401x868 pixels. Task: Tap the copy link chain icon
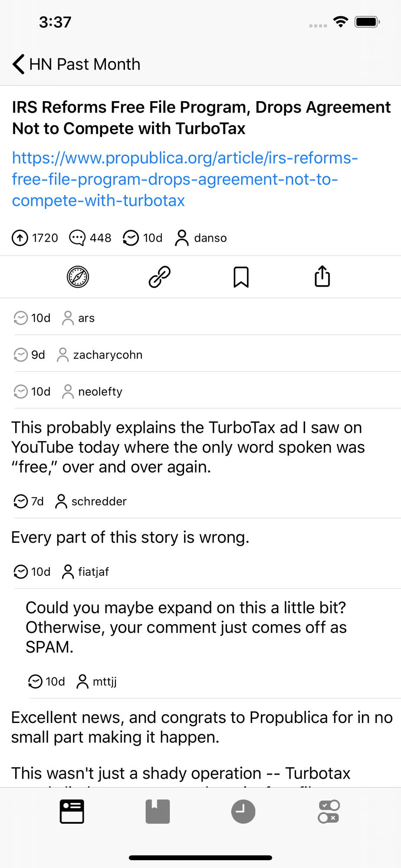point(160,277)
